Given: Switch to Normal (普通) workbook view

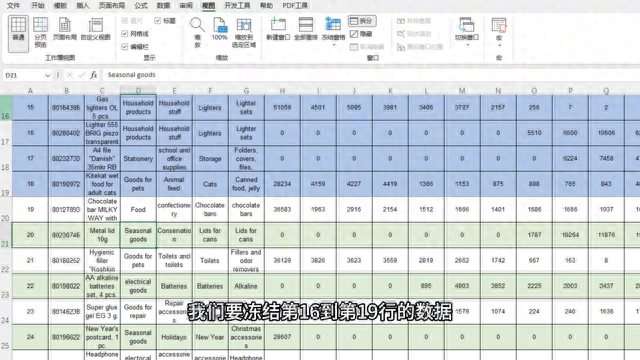Looking at the screenshot, I should (x=18, y=34).
